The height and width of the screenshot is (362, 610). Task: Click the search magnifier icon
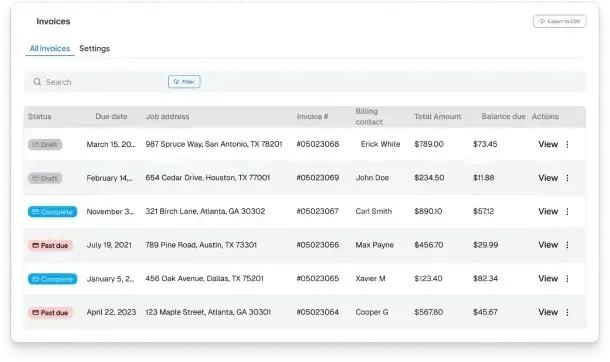point(37,82)
